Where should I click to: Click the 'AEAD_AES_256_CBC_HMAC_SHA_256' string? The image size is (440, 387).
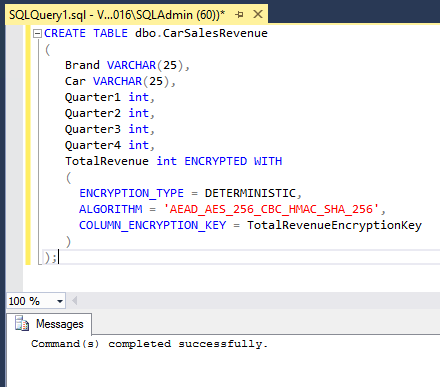point(271,209)
